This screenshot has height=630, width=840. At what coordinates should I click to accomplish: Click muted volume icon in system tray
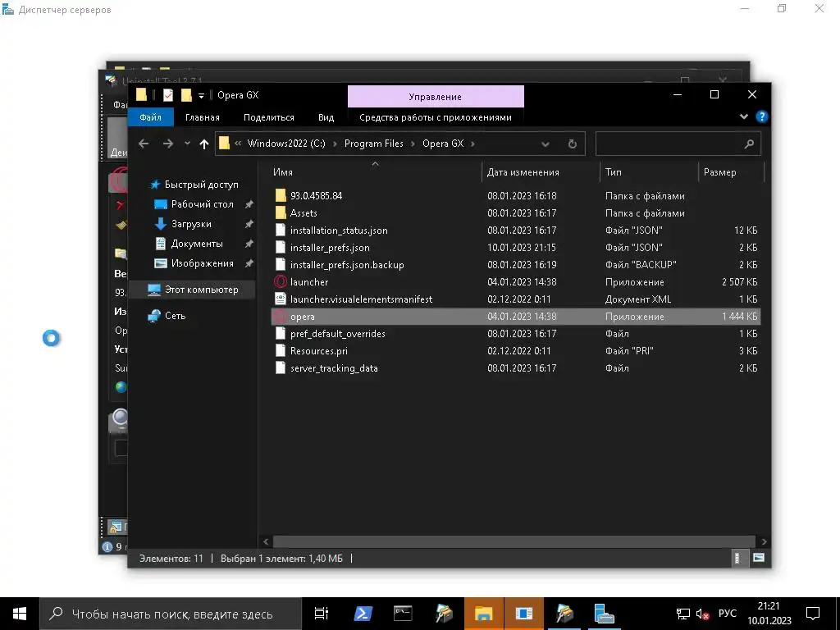[x=702, y=614]
